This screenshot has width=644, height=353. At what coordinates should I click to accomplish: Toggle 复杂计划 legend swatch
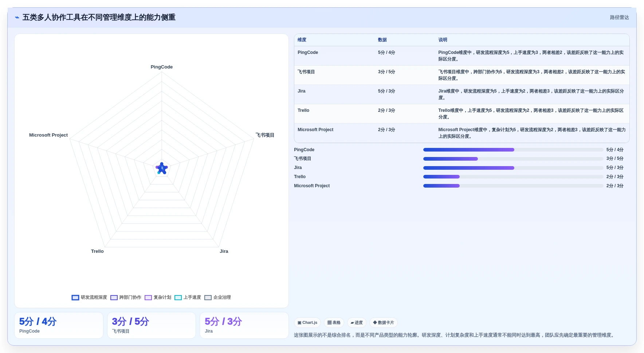click(148, 298)
